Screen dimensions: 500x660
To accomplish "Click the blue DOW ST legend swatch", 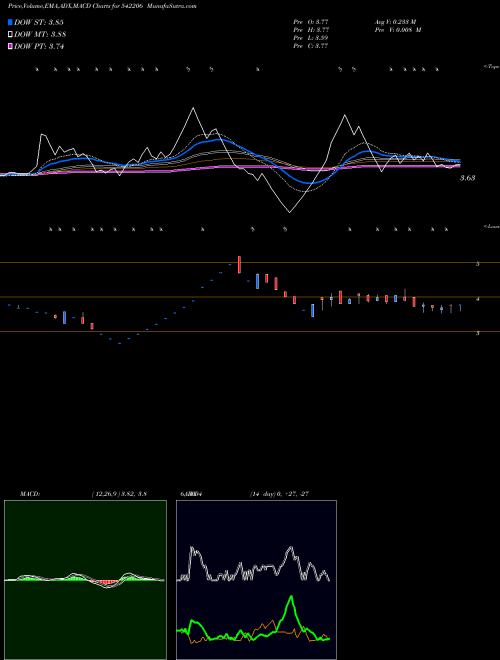I will (11, 22).
